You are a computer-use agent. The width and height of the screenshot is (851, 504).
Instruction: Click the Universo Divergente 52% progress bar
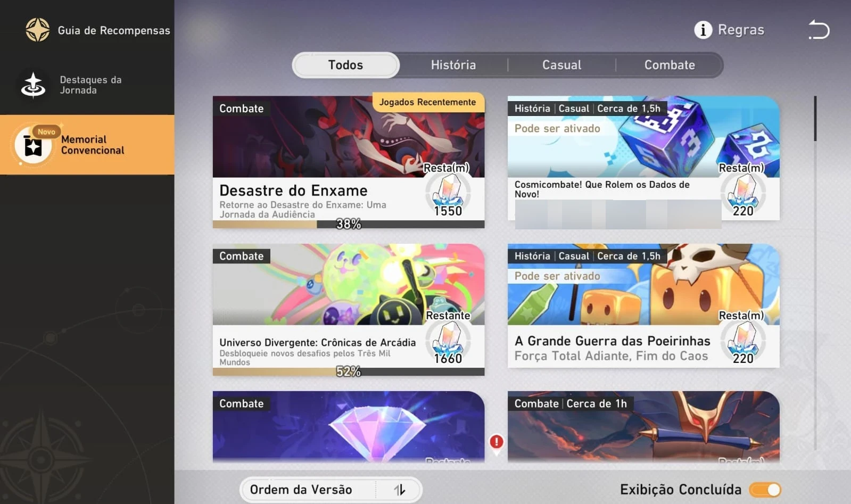pyautogui.click(x=349, y=372)
